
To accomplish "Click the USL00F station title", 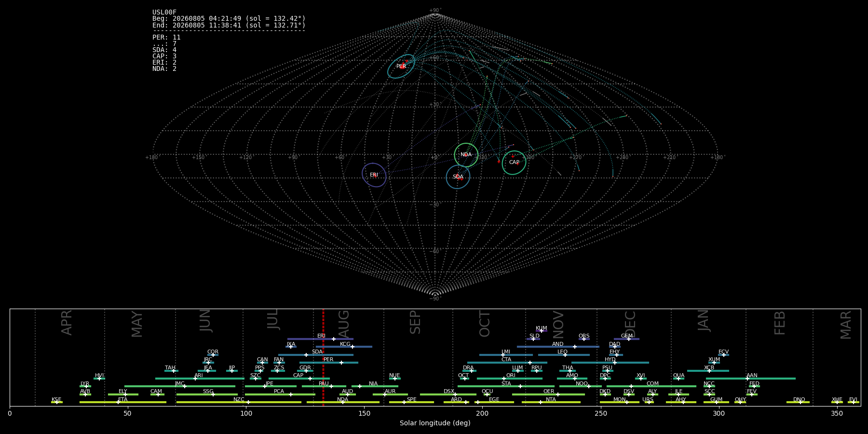I will click(164, 13).
